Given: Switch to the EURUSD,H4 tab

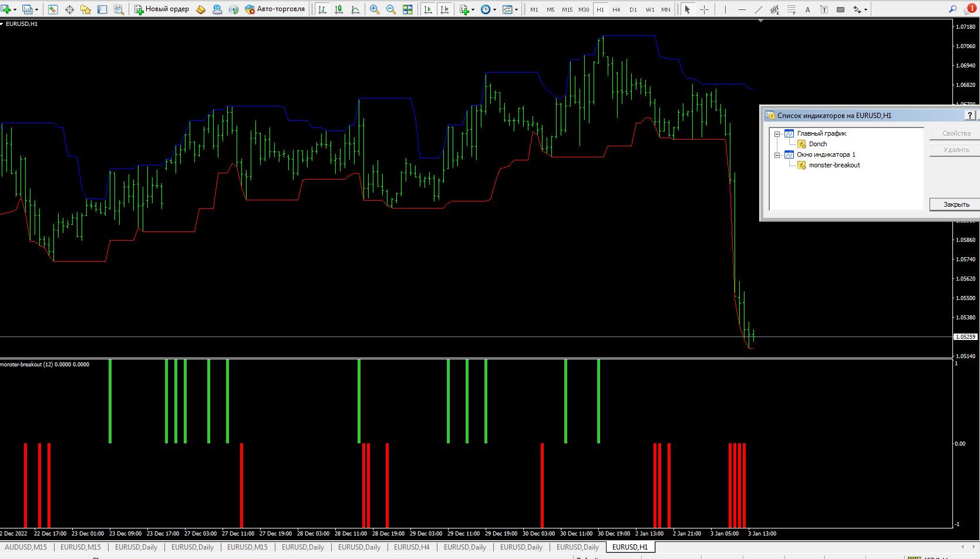Looking at the screenshot, I should tap(412, 547).
